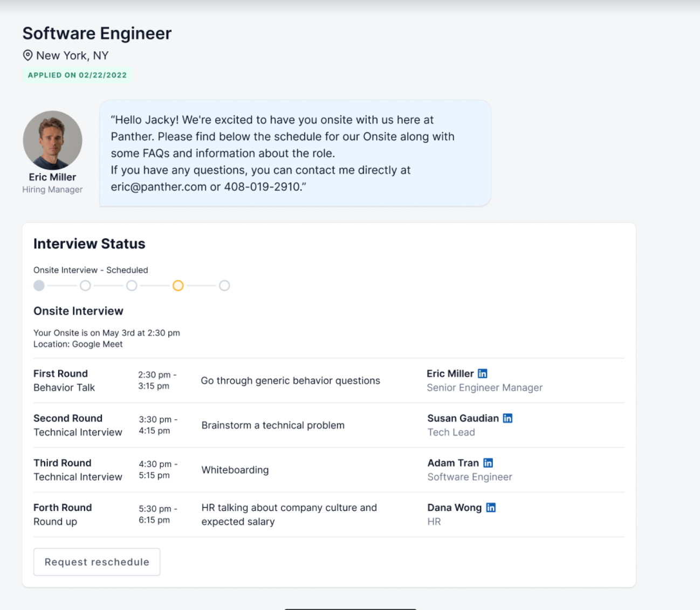Screen dimensions: 700x610
Task: Click the Applied on 02/22/2022 badge
Action: [x=77, y=75]
